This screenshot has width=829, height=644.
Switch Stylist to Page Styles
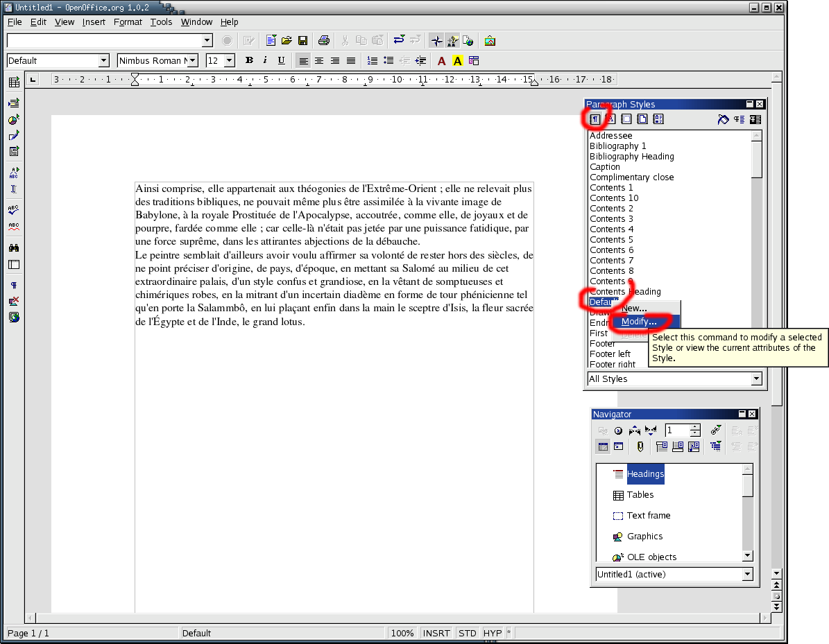pyautogui.click(x=642, y=119)
